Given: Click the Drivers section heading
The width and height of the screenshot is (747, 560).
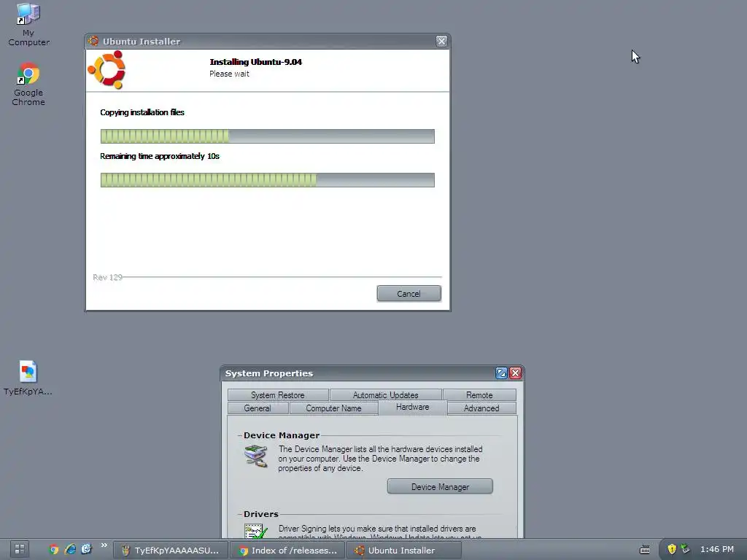Looking at the screenshot, I should pyautogui.click(x=260, y=514).
